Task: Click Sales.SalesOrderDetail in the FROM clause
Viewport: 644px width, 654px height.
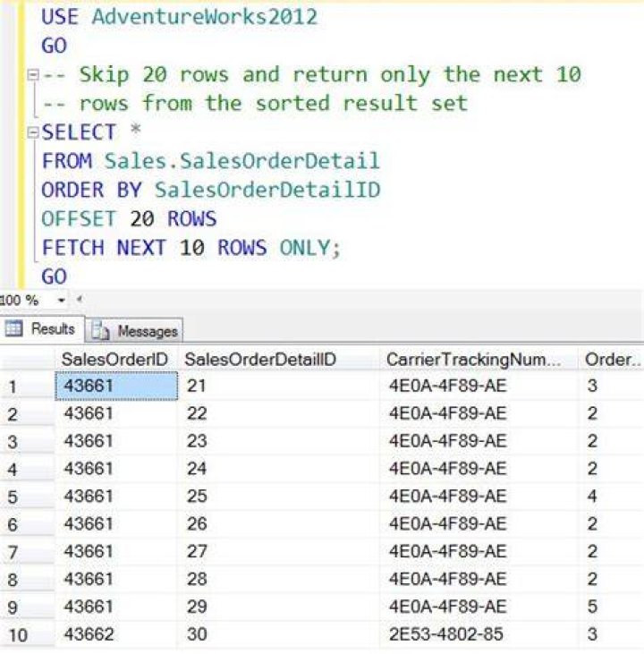Action: (x=241, y=161)
